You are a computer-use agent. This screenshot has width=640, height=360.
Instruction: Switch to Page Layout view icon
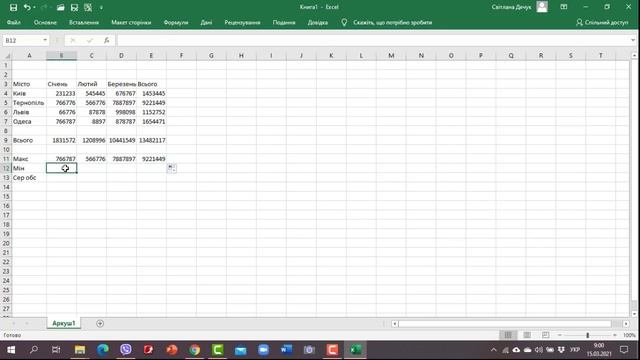pos(527,335)
